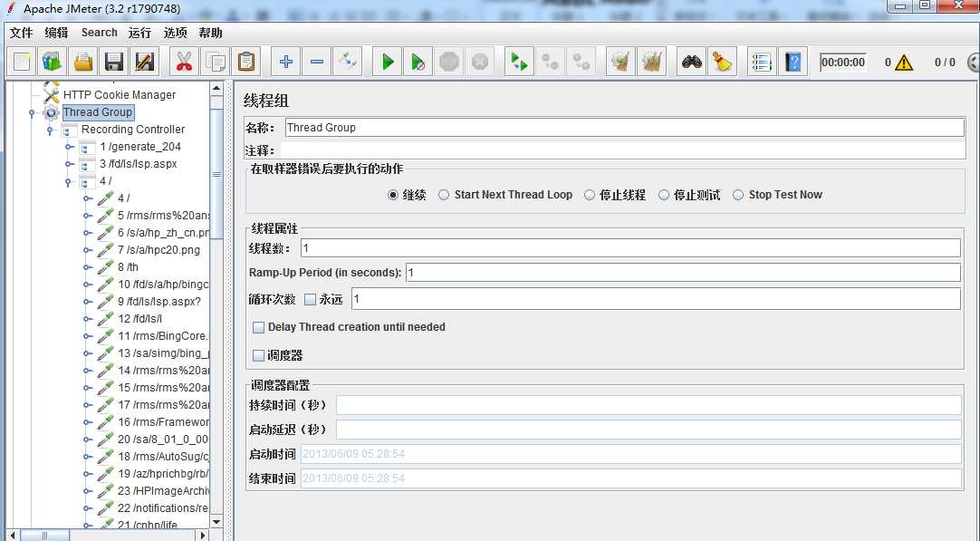The image size is (980, 541).
Task: Select the 继续 radio button
Action: point(392,195)
